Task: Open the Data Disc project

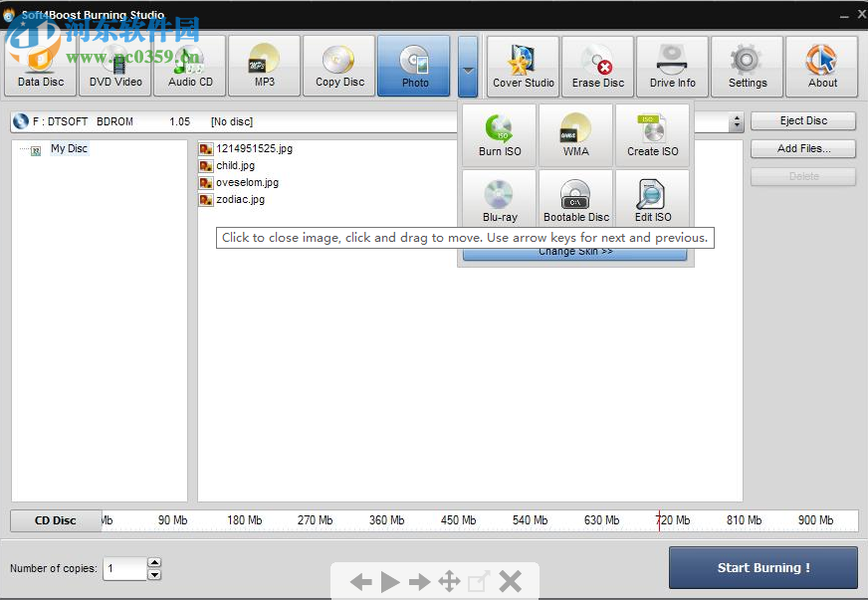Action: 41,66
